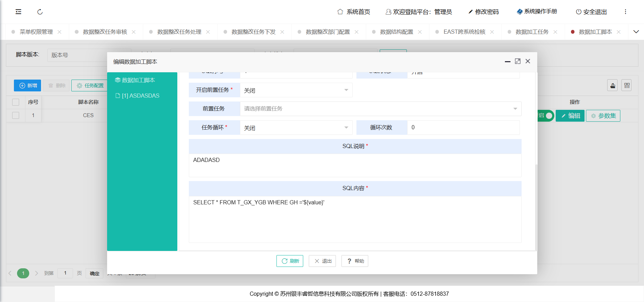Expand the 开启前置任务 dropdown
Viewport: 644px width, 302px height.
[x=296, y=90]
